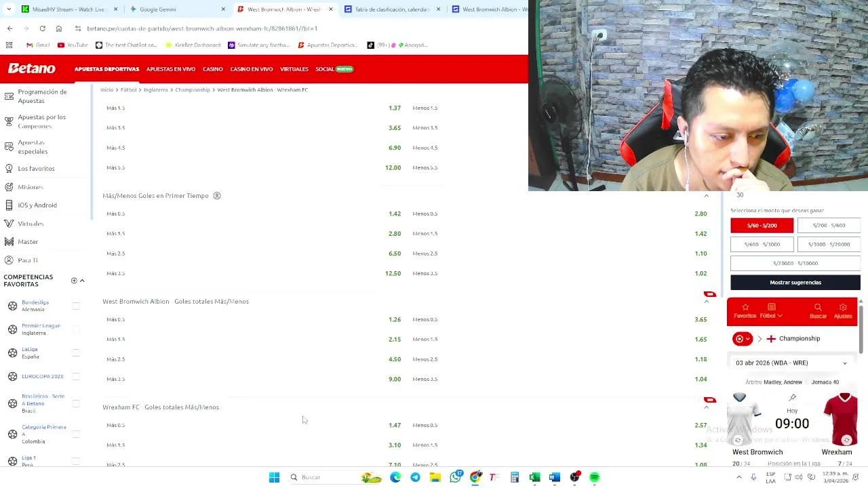Open Apuestas especiales in sidebar
868x488 pixels.
pos(33,147)
